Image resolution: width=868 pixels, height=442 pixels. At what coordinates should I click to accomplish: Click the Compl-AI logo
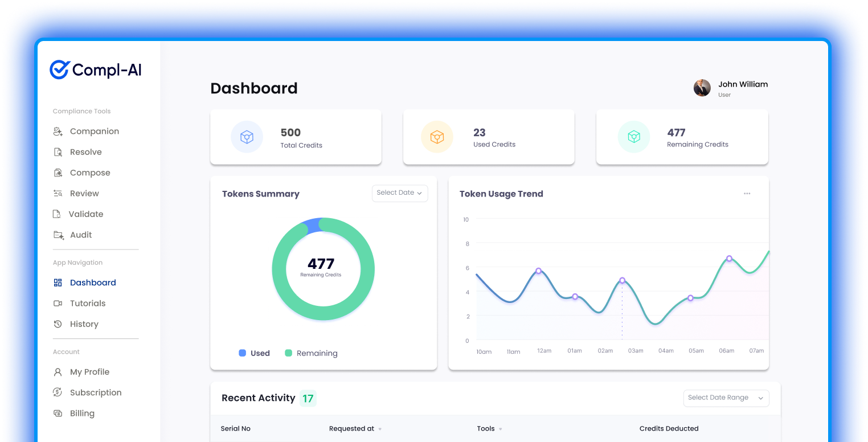point(95,70)
